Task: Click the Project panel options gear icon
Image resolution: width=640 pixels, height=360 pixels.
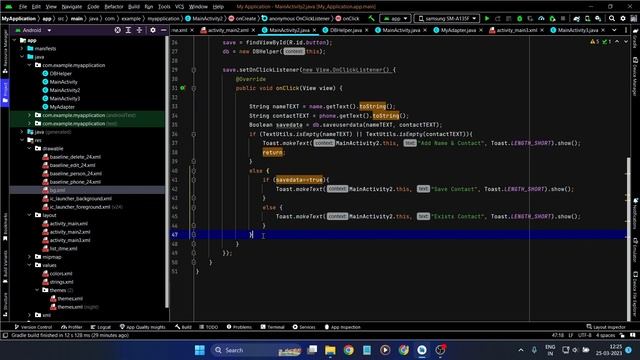Action: pos(153,30)
